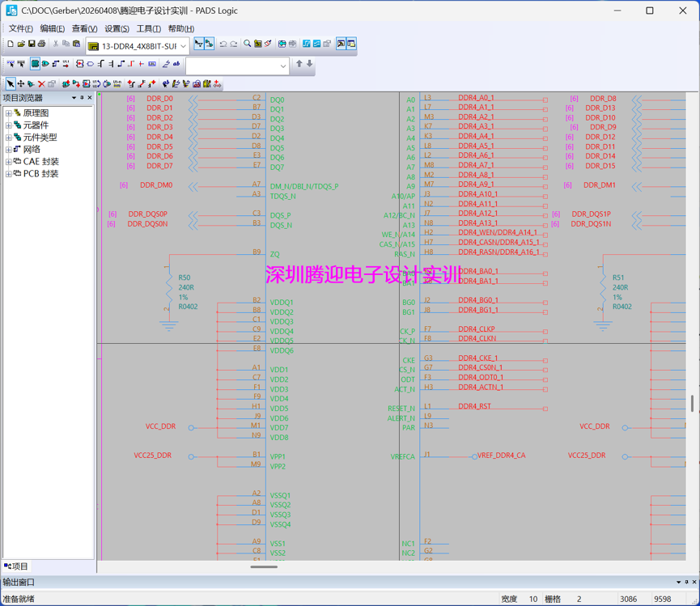
Task: Expand the 原理图 tree node
Action: [x=8, y=113]
